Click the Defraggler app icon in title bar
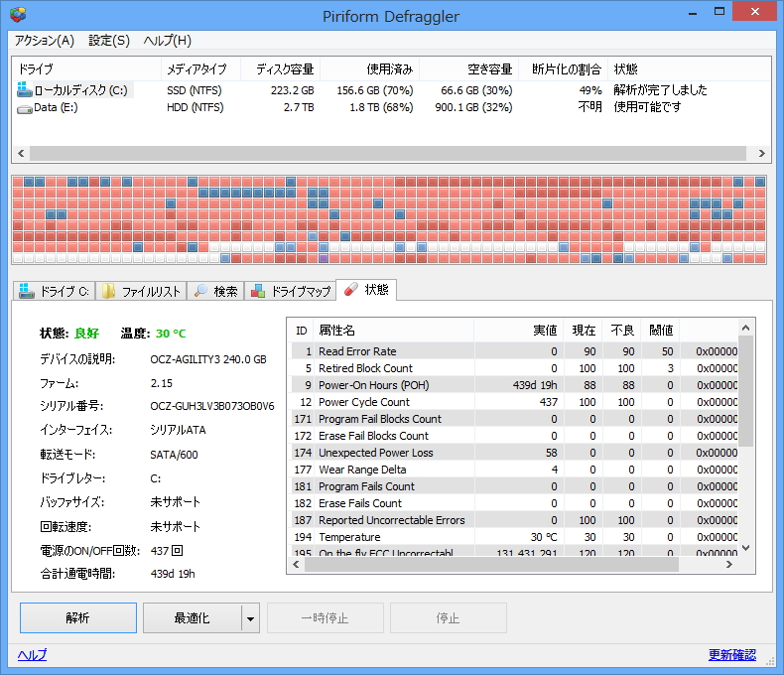 pos(18,15)
